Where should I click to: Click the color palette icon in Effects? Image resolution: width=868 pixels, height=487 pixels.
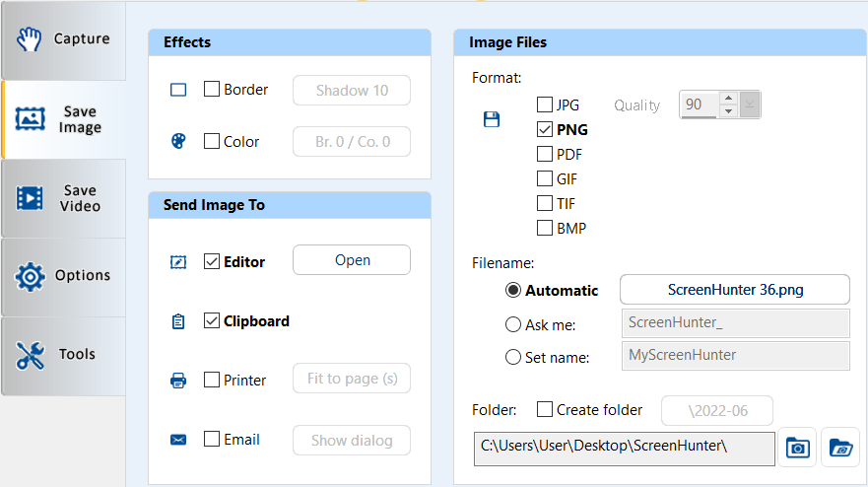pyautogui.click(x=178, y=141)
